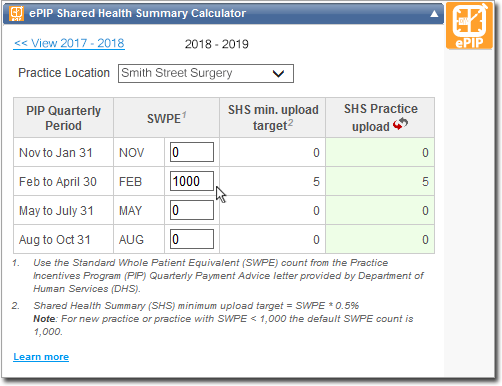
Task: Click the dropdown chevron next to Smith Street Surgery
Action: tap(278, 73)
